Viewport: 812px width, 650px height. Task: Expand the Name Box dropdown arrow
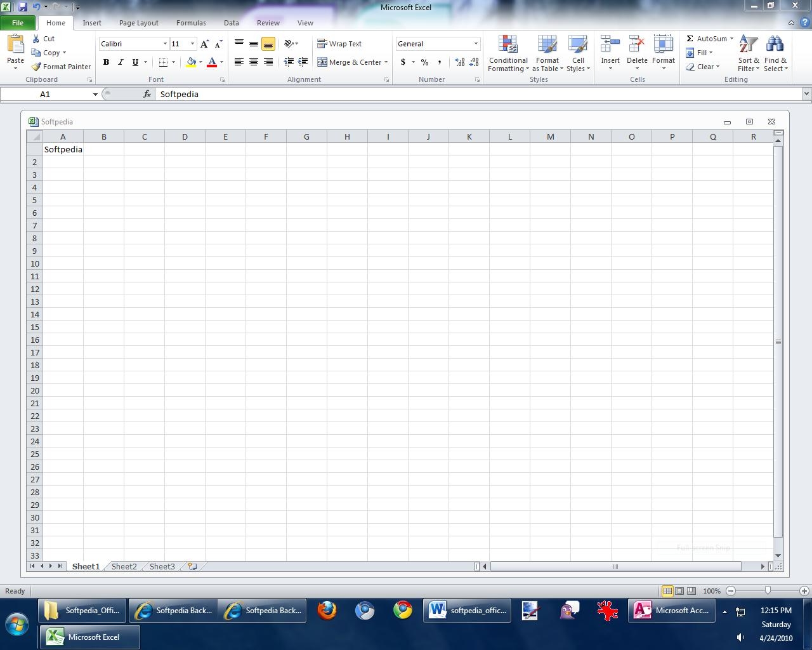click(x=95, y=94)
